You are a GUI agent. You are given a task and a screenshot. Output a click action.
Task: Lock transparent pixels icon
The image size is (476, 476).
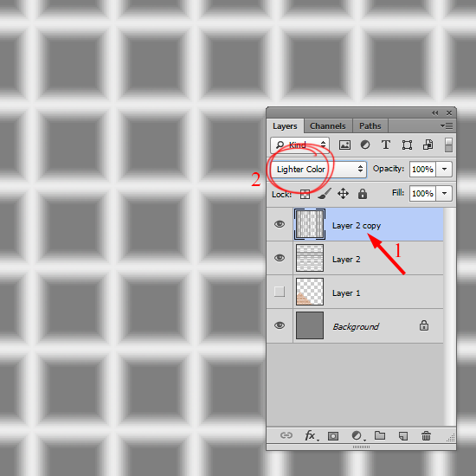[x=305, y=194]
